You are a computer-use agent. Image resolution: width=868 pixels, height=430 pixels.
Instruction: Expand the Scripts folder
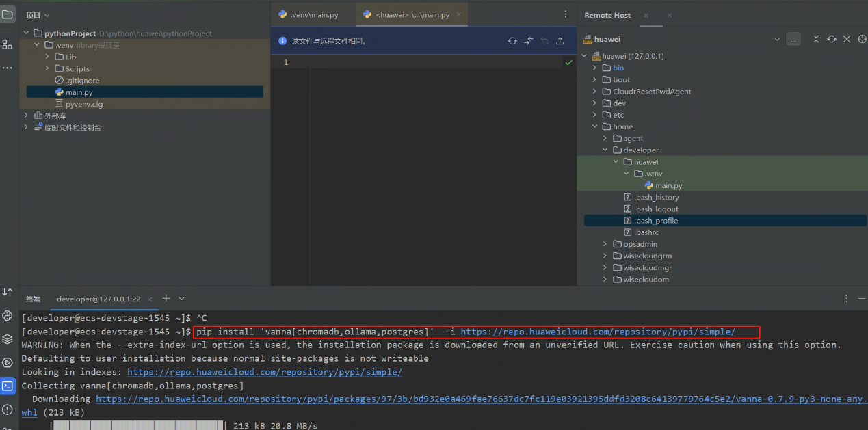[x=47, y=68]
